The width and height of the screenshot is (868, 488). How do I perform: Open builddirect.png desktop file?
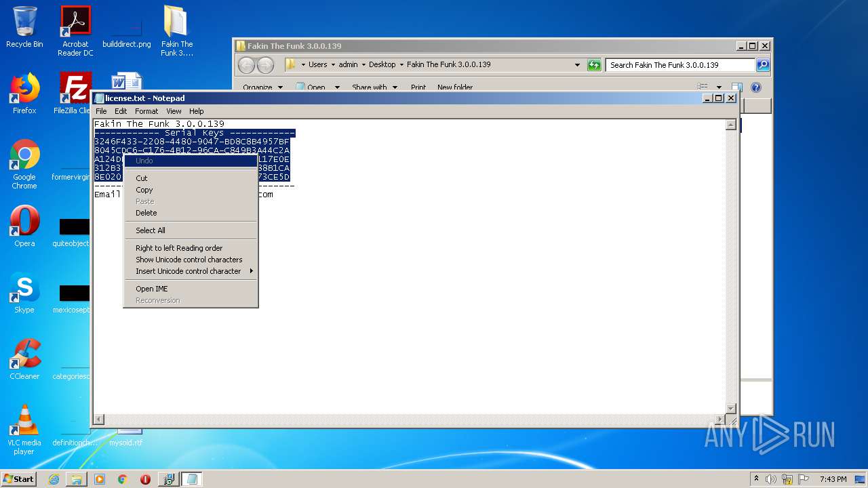[x=127, y=30]
